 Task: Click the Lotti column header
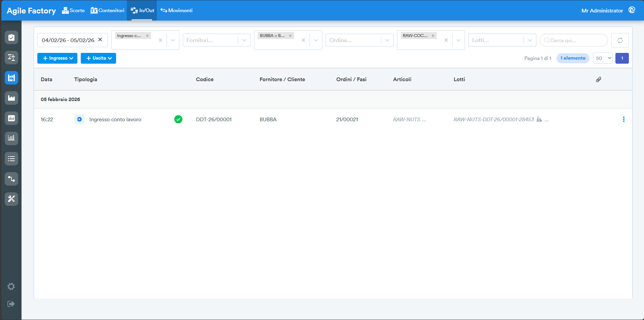(x=459, y=79)
